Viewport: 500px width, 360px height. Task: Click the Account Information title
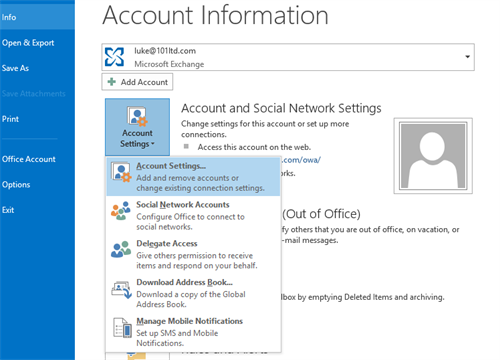click(x=215, y=15)
